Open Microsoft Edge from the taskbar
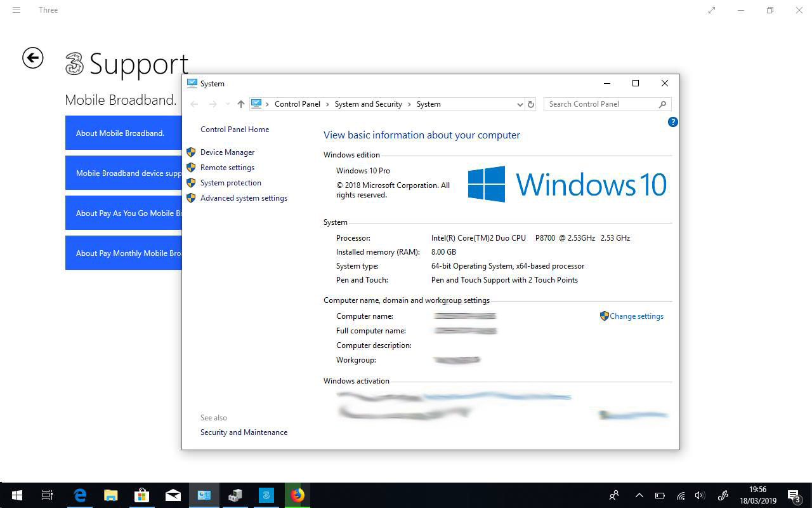Image resolution: width=812 pixels, height=508 pixels. tap(80, 495)
